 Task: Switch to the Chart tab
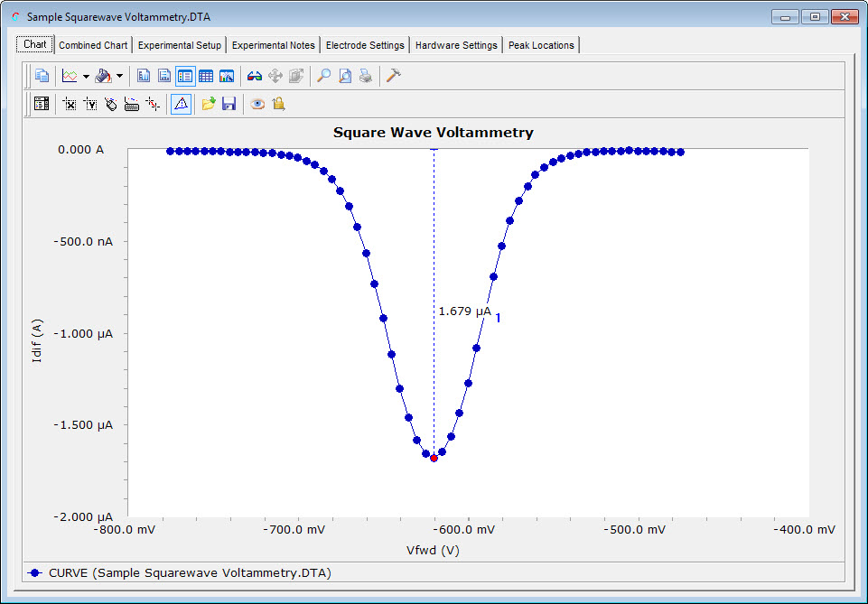pyautogui.click(x=35, y=44)
